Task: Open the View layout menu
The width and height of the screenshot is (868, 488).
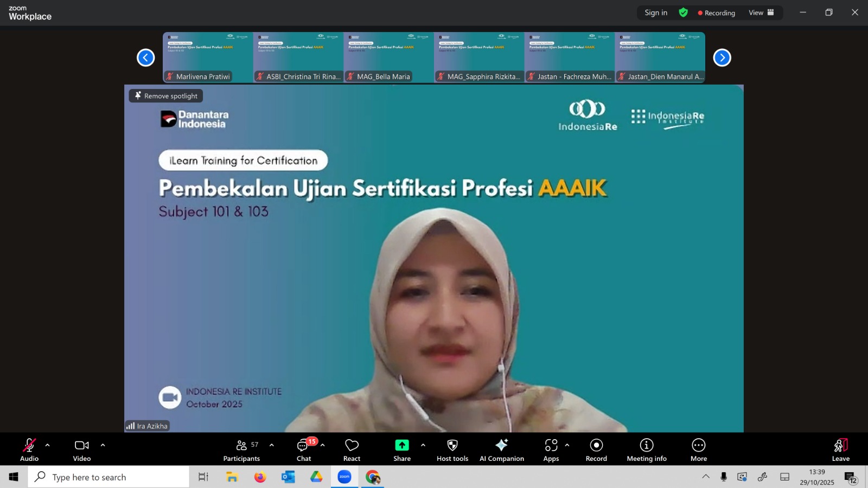Action: [761, 12]
